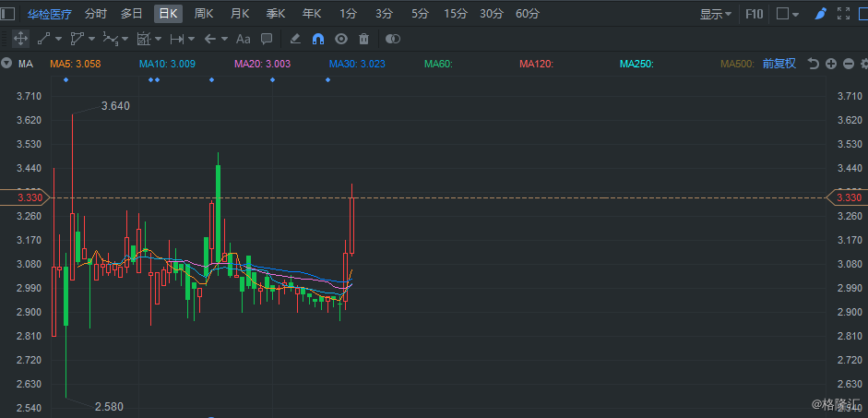Zoom out chart with minus icon
The image size is (868, 418).
tap(848, 64)
